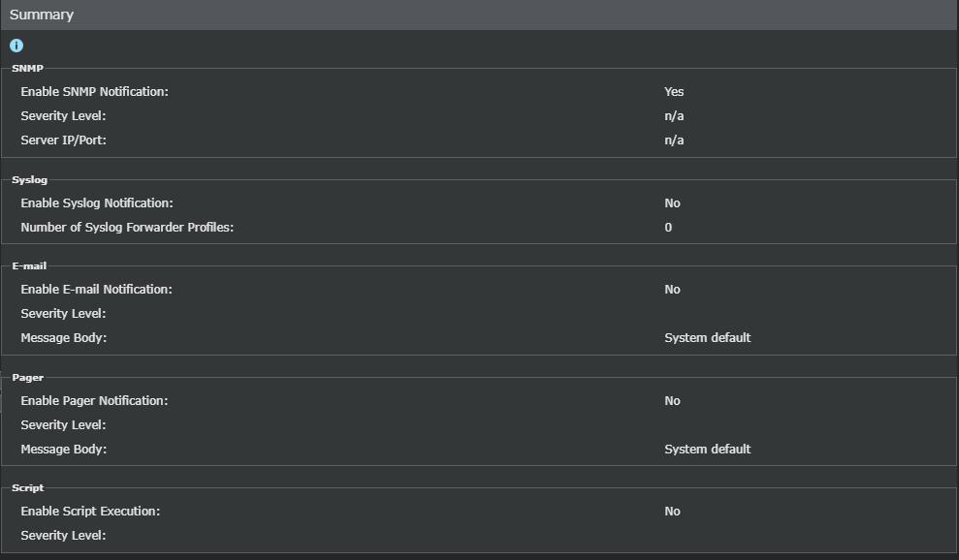Viewport: 959px width, 560px height.
Task: Click the Severity Level label under SNMP
Action: coord(63,116)
